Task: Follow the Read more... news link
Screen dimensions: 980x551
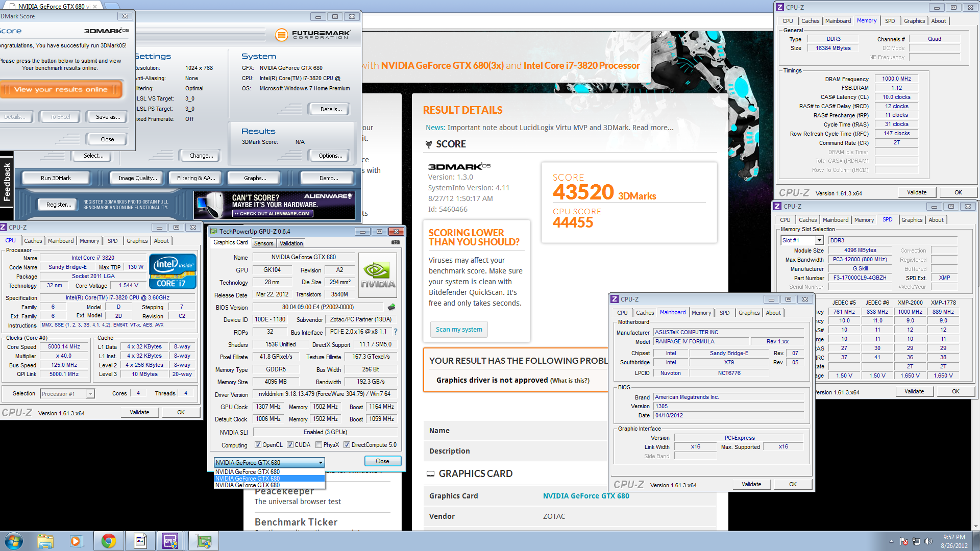Action: [653, 128]
